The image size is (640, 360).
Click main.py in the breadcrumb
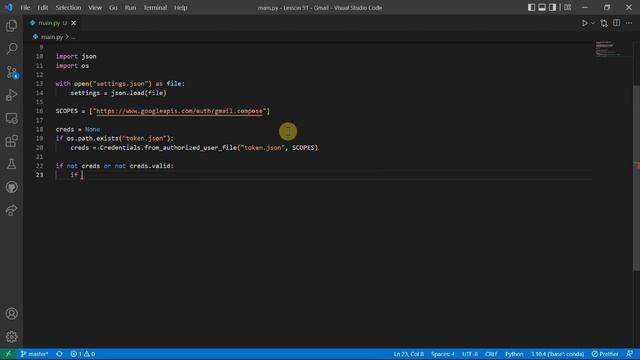pyautogui.click(x=52, y=37)
